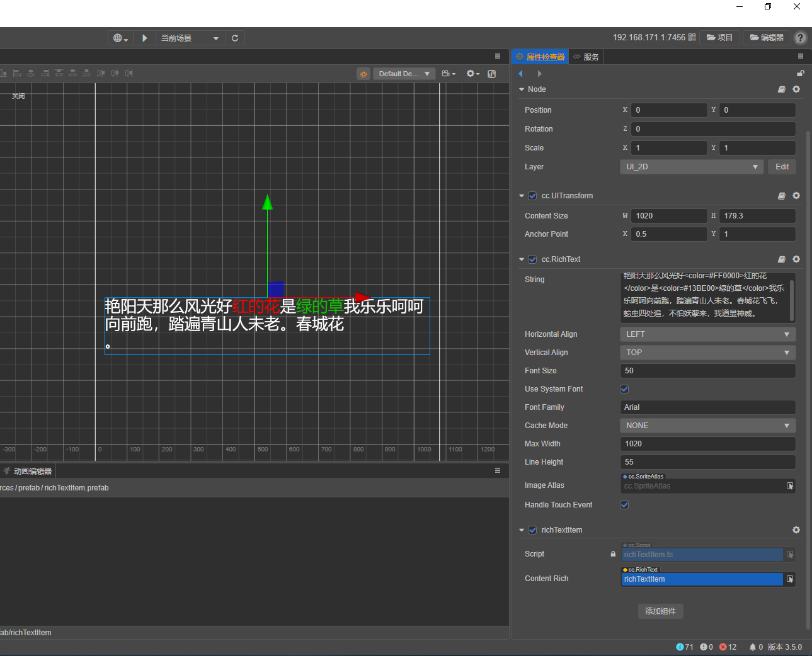Viewport: 812px width, 656px height.
Task: Disable the cc.RichText component checkbox
Action: [x=532, y=259]
